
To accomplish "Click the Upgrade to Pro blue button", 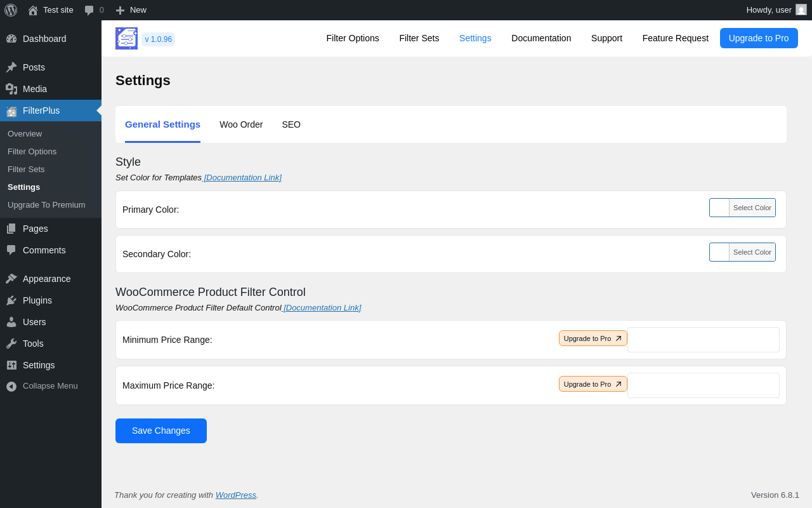I will 759,38.
